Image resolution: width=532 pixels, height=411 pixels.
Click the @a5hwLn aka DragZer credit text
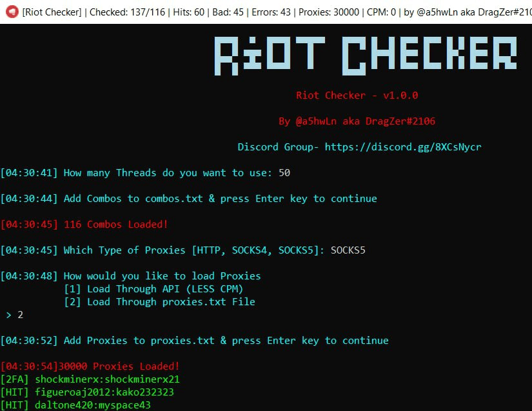359,121
